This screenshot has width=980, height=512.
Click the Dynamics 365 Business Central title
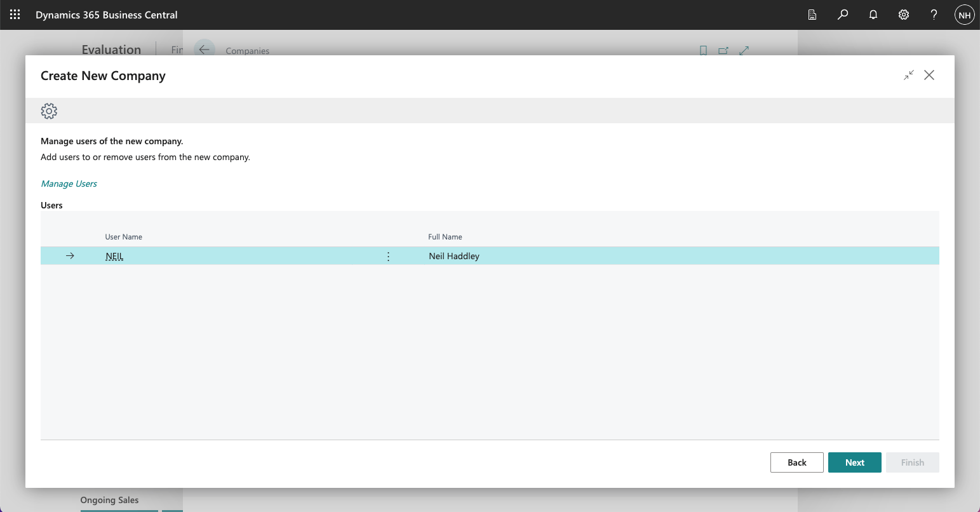pos(107,15)
